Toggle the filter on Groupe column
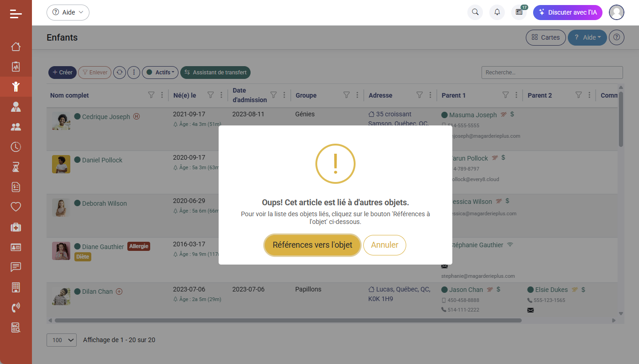The image size is (639, 364). [x=346, y=95]
